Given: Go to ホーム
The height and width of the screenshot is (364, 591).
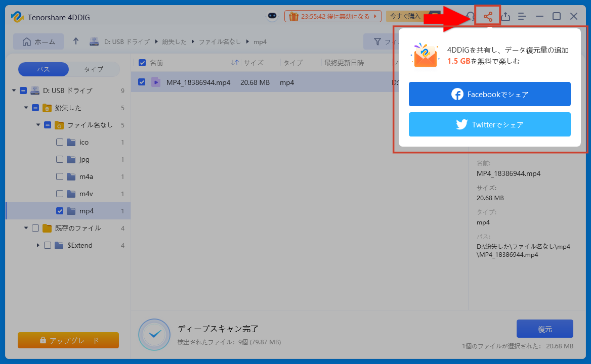Looking at the screenshot, I should pyautogui.click(x=38, y=41).
